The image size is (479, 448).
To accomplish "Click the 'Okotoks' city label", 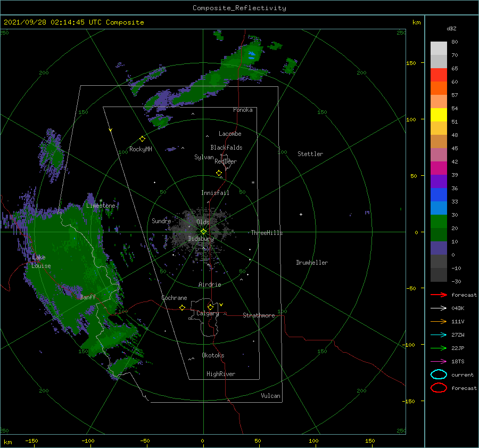I will point(213,355).
